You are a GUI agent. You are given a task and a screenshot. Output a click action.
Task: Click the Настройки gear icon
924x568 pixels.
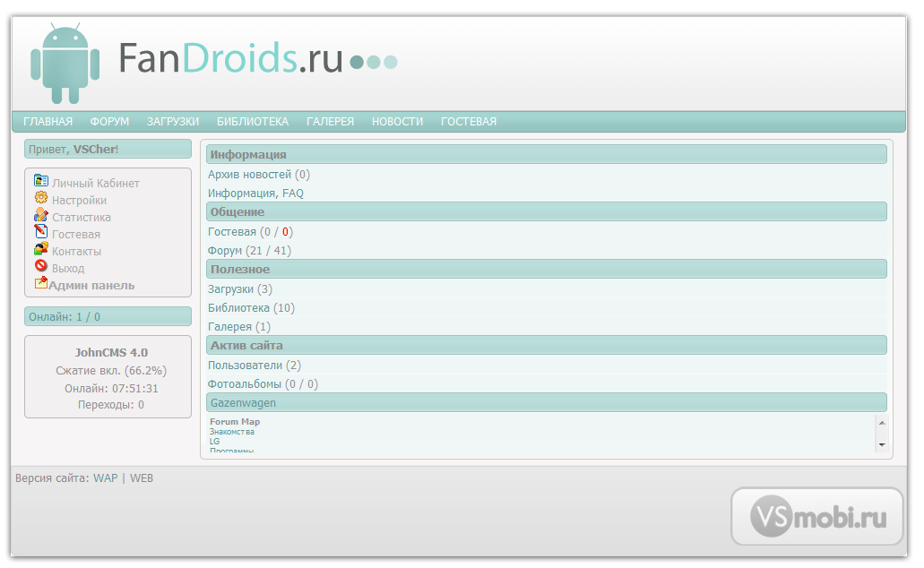[x=40, y=197]
